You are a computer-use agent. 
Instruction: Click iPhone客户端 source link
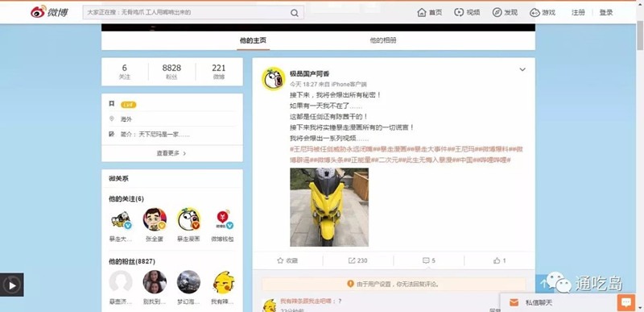[x=349, y=84]
